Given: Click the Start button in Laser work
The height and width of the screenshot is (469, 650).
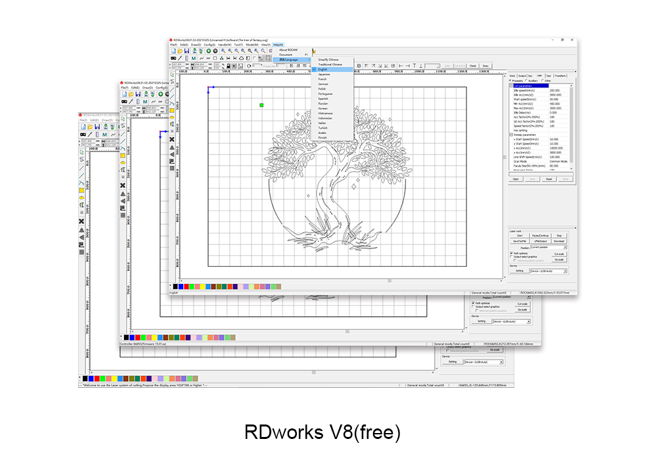Looking at the screenshot, I should coord(519,236).
